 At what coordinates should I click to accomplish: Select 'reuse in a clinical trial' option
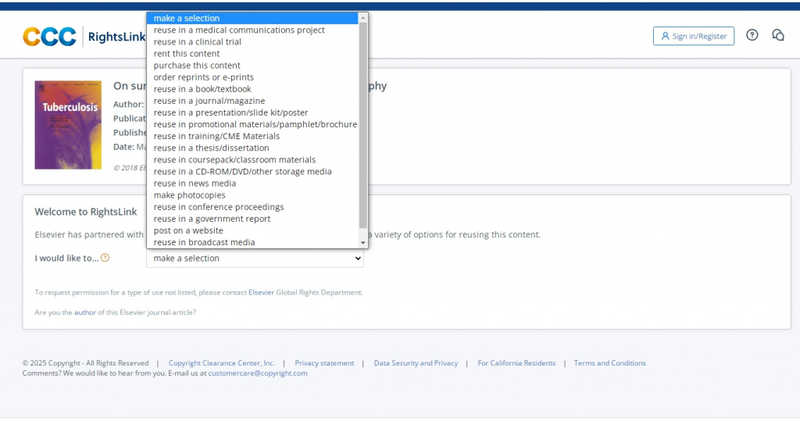pyautogui.click(x=197, y=42)
